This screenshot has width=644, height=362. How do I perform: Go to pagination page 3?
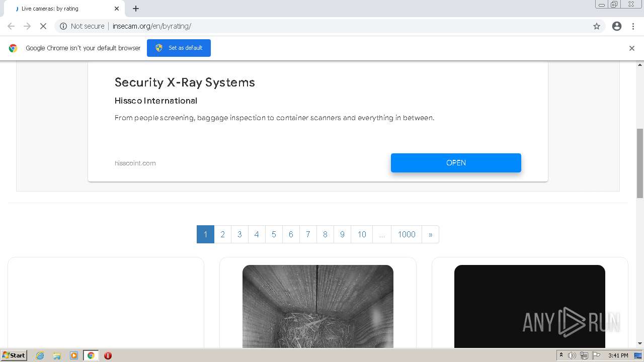(239, 234)
